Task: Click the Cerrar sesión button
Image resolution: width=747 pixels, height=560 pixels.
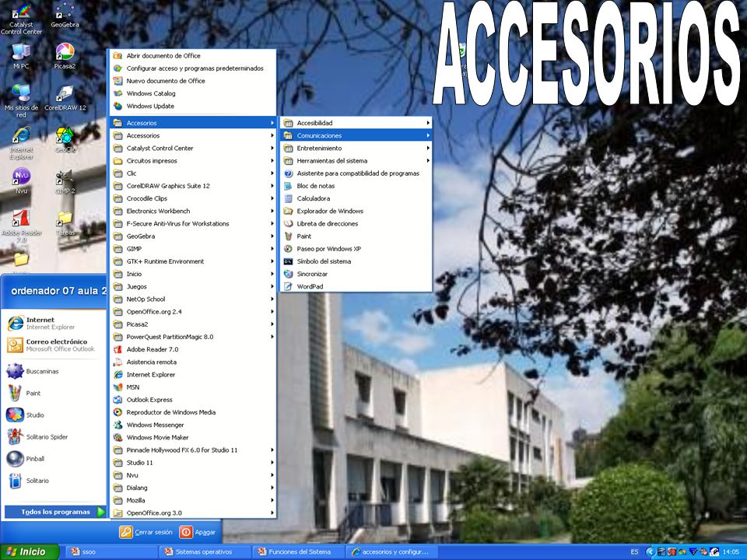Action: click(x=146, y=532)
